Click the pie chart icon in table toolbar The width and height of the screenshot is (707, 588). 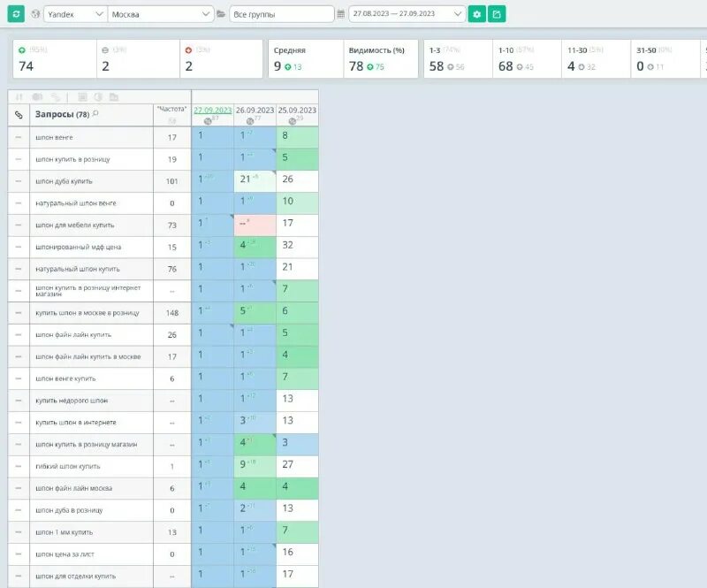[98, 97]
